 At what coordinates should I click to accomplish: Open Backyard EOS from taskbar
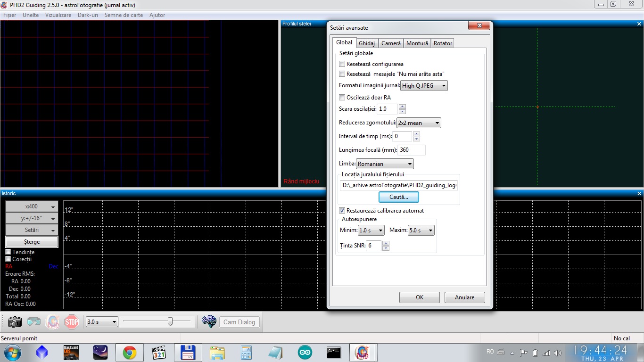71,353
